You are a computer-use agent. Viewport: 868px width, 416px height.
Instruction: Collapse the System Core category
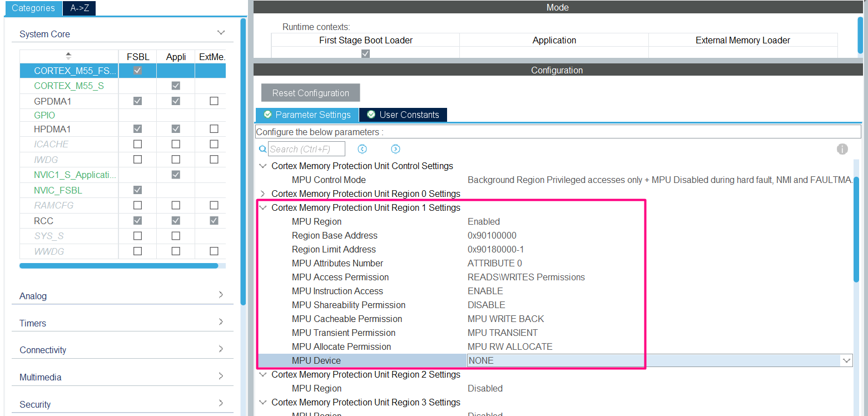click(221, 32)
